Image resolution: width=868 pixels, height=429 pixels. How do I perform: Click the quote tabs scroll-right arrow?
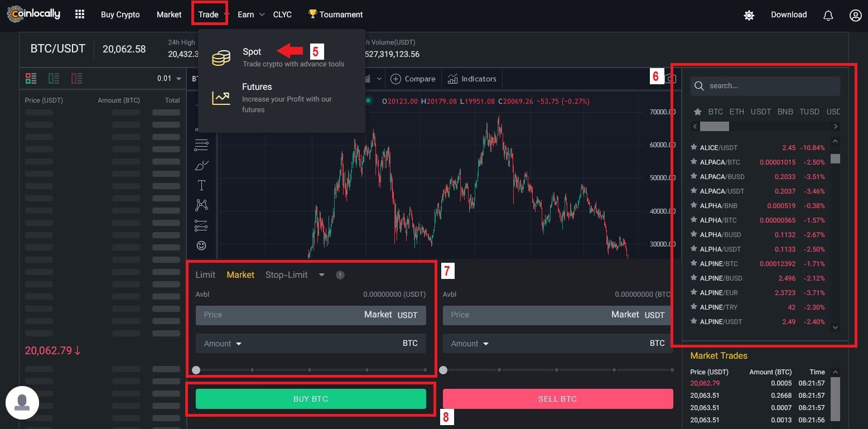tap(836, 127)
